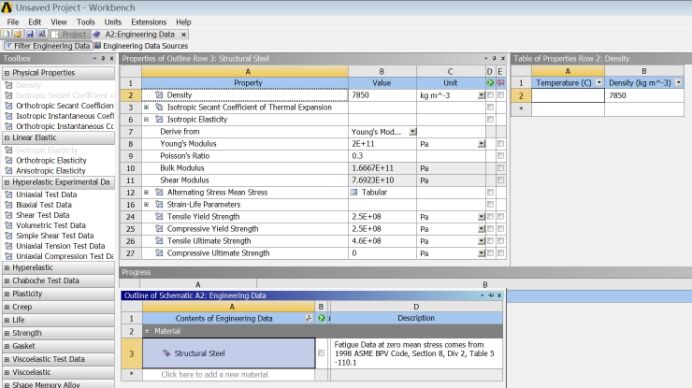692x388 pixels.
Task: Click Uniaxial Tension Test Data icon
Action: tap(8, 246)
